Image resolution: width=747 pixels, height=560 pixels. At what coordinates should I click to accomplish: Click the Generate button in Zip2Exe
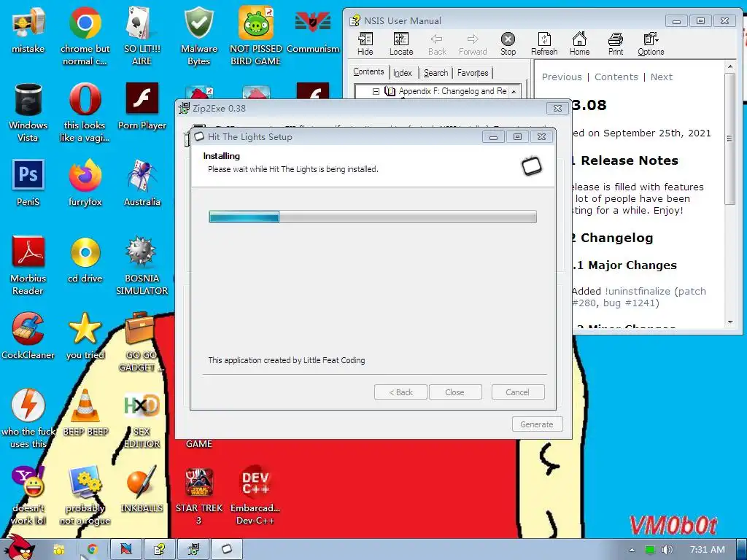pyautogui.click(x=537, y=424)
